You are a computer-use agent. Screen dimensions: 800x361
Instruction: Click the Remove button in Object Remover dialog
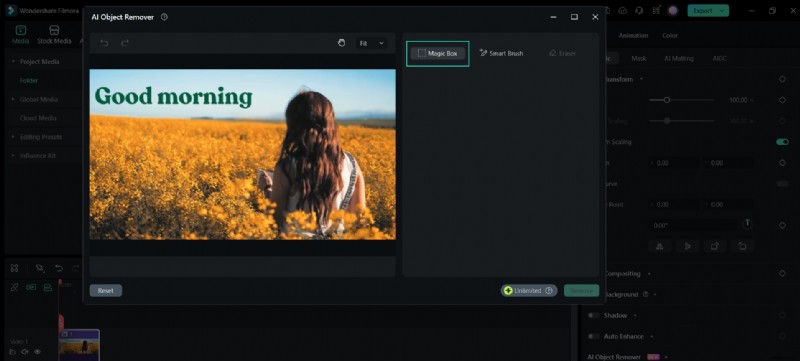581,291
